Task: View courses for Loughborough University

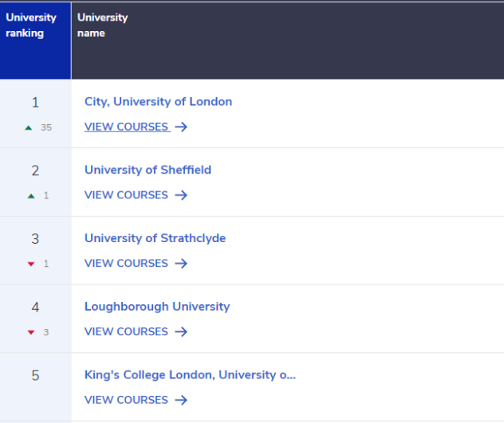Action: tap(126, 332)
